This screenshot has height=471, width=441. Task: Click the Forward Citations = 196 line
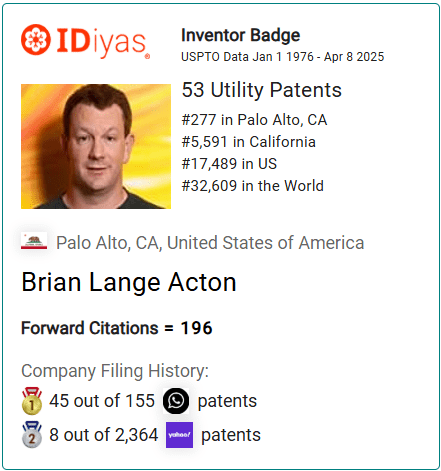point(117,328)
